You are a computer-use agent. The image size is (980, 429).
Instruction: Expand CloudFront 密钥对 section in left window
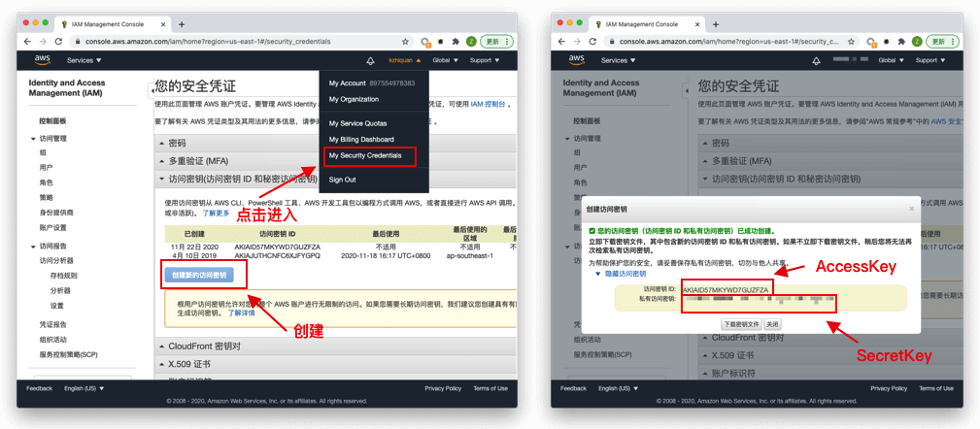tap(335, 346)
